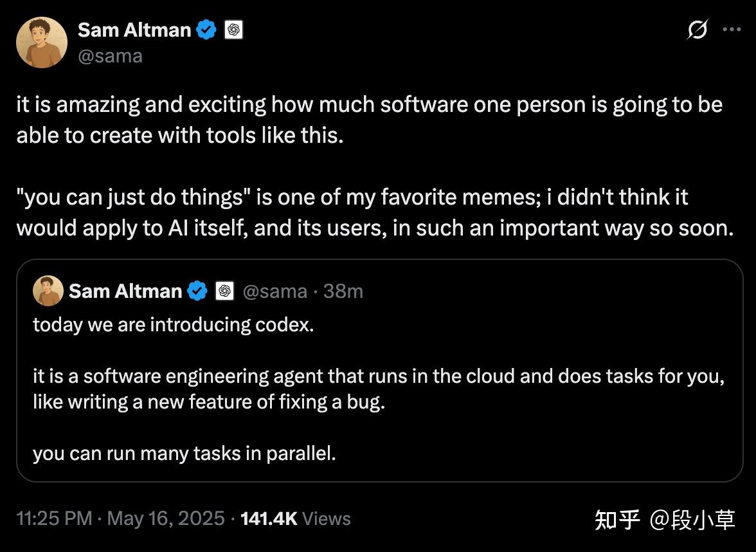Viewport: 756px width, 552px height.
Task: Click Sam Altman's profile avatar at top
Action: [42, 42]
